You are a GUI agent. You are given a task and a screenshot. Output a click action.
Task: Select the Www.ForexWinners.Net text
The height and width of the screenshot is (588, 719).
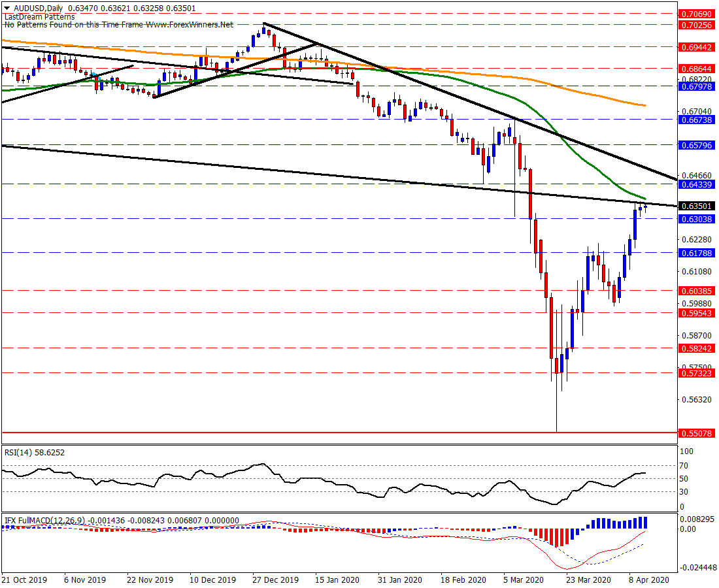coord(190,25)
